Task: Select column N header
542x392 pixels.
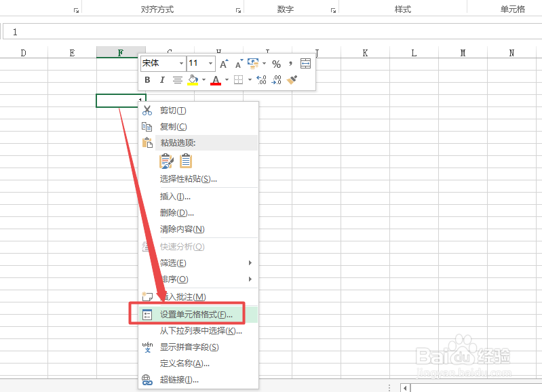Action: 511,52
